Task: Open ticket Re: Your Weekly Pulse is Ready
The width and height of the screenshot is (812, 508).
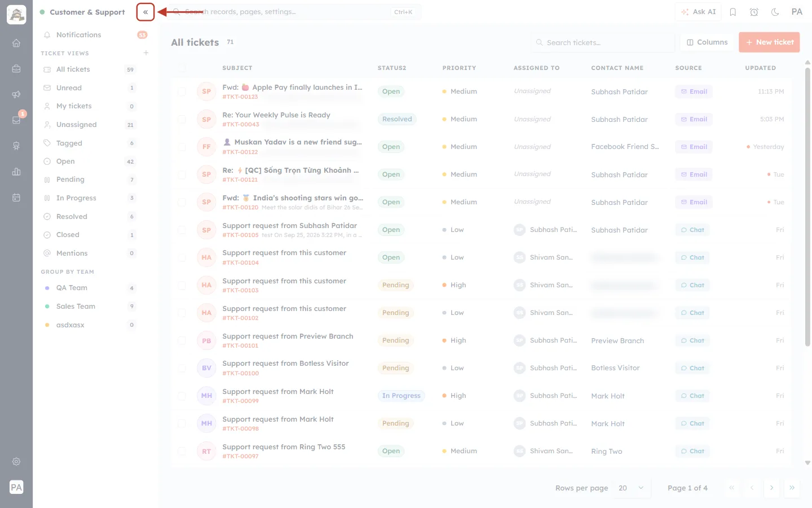Action: pos(276,115)
